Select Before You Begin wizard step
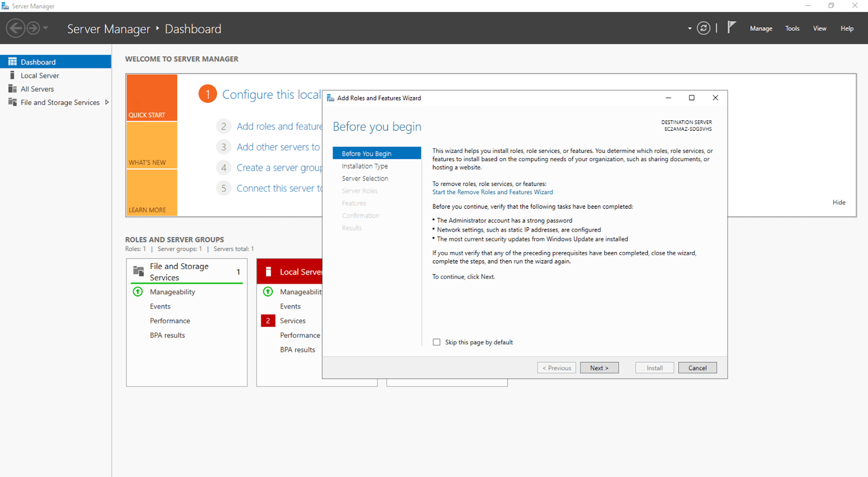Viewport: 868px width, 477px height. point(376,153)
